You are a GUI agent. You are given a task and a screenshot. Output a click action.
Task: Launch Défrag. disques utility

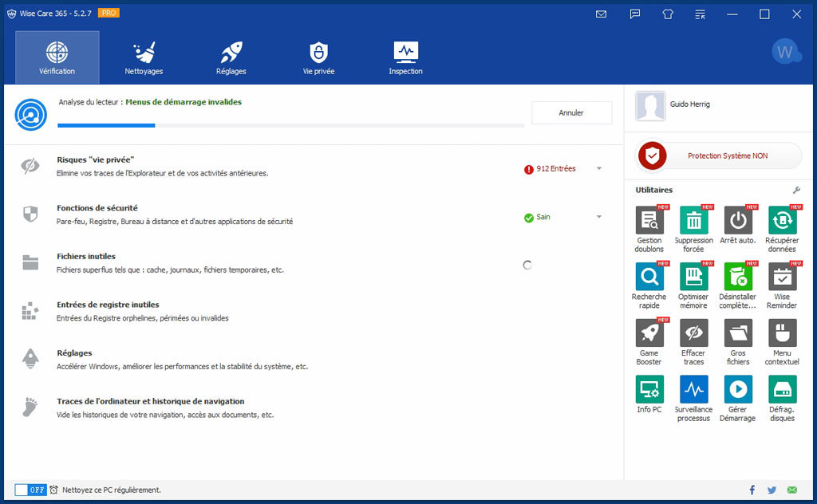(x=782, y=389)
